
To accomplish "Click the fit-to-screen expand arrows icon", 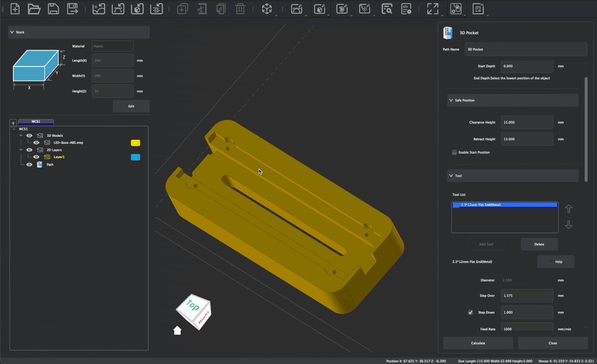I will pyautogui.click(x=433, y=8).
